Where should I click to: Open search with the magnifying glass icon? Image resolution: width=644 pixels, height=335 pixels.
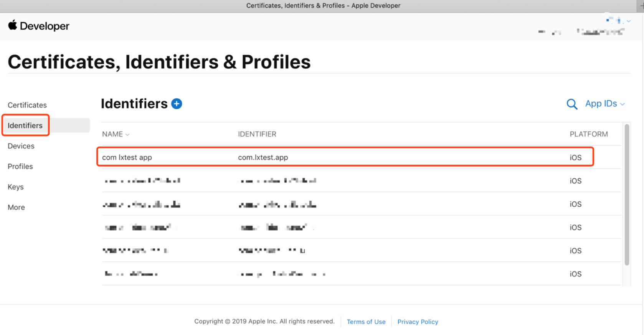click(x=572, y=104)
